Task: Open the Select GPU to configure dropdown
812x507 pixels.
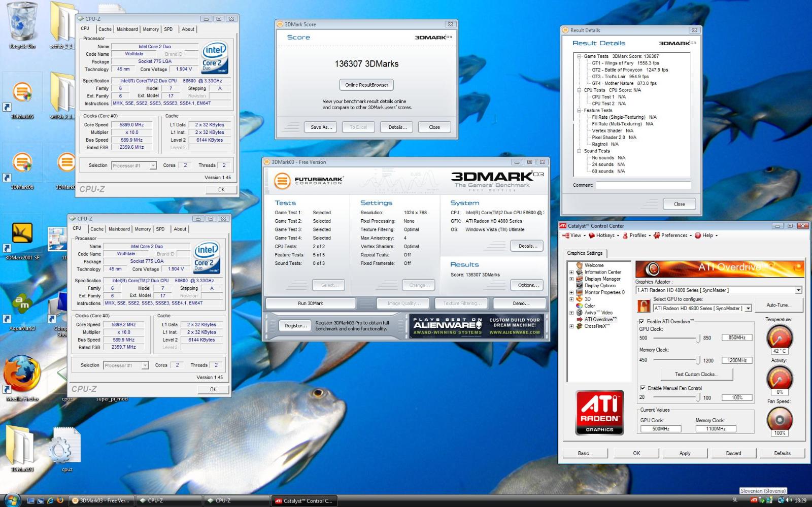Action: [748, 308]
